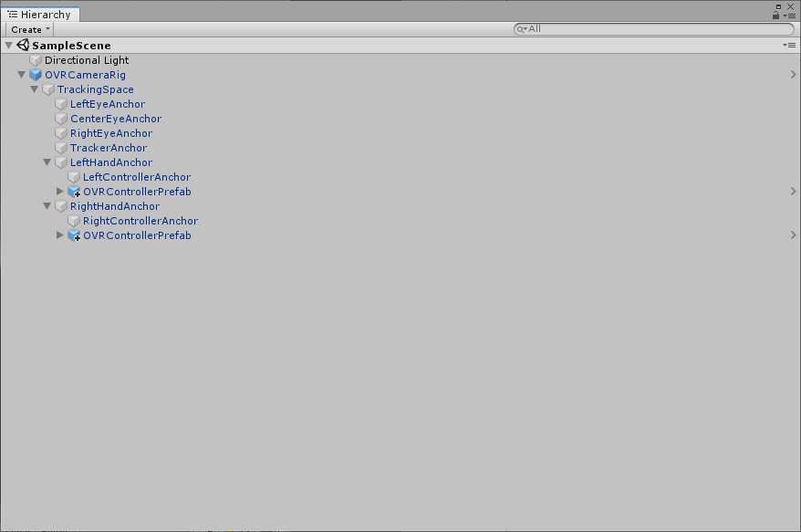Expand OVRControllerPrefab under LeftHandAnchor
The width and height of the screenshot is (801, 532).
pyautogui.click(x=60, y=192)
